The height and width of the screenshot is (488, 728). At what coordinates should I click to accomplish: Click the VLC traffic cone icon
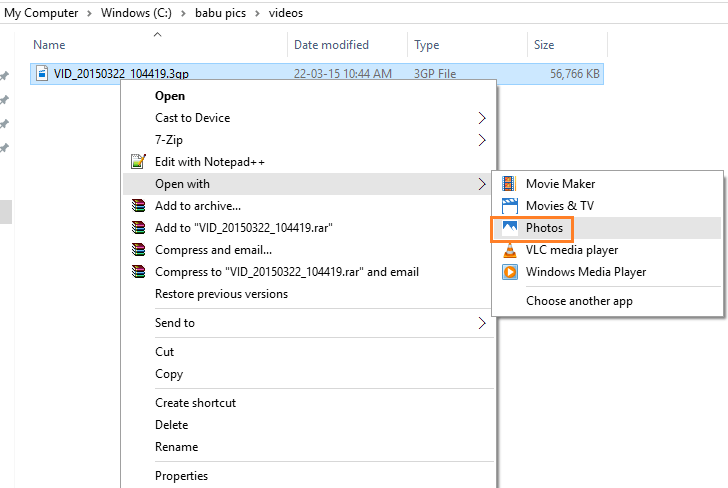pos(509,250)
